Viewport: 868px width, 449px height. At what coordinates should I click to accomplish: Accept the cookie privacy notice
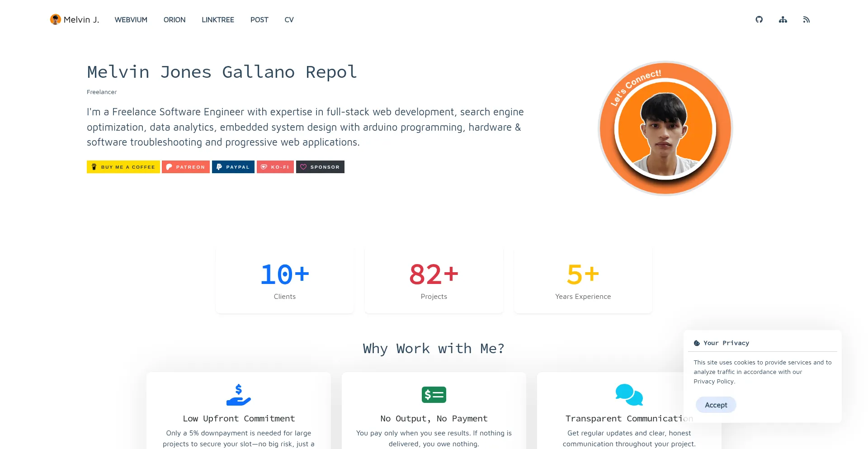716,405
